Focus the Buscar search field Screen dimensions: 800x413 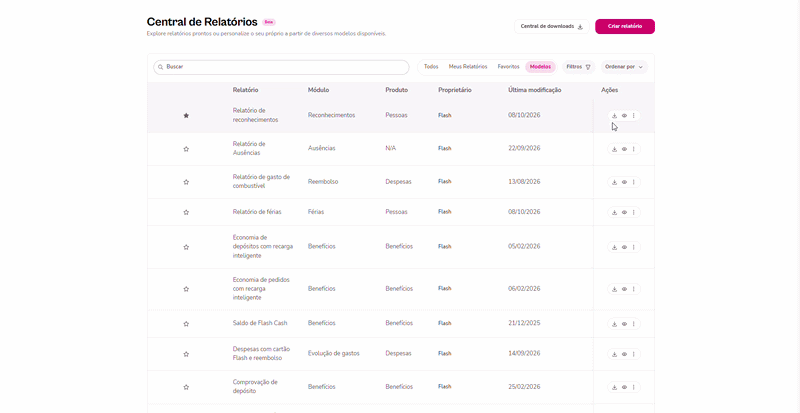point(281,67)
